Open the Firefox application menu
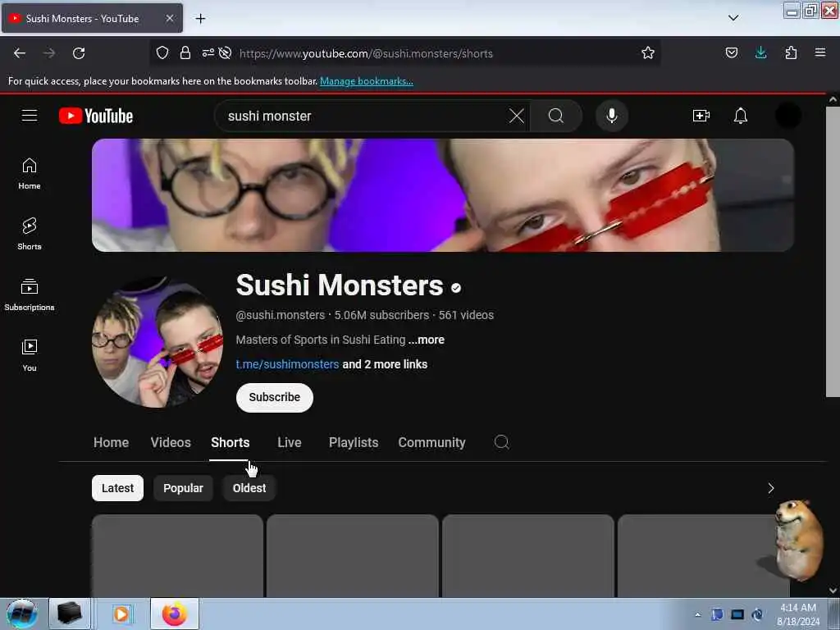Viewport: 840px width, 630px height. point(820,52)
